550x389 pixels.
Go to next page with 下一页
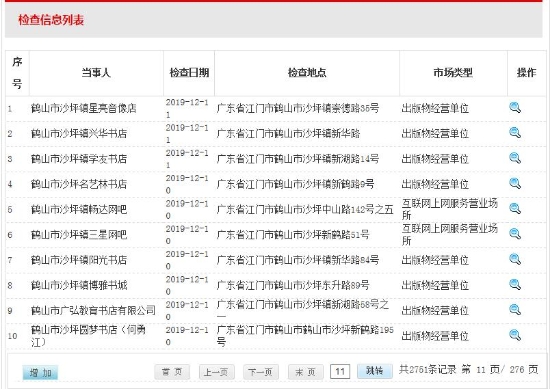point(261,372)
